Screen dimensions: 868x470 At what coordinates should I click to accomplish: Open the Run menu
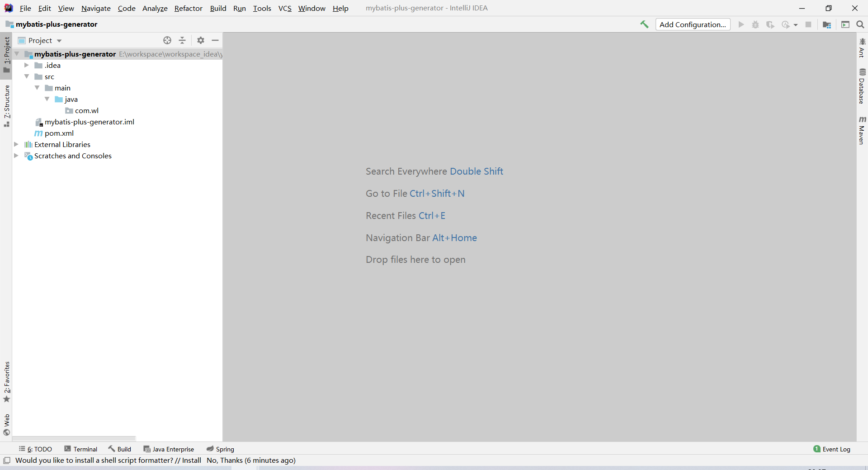click(x=240, y=8)
